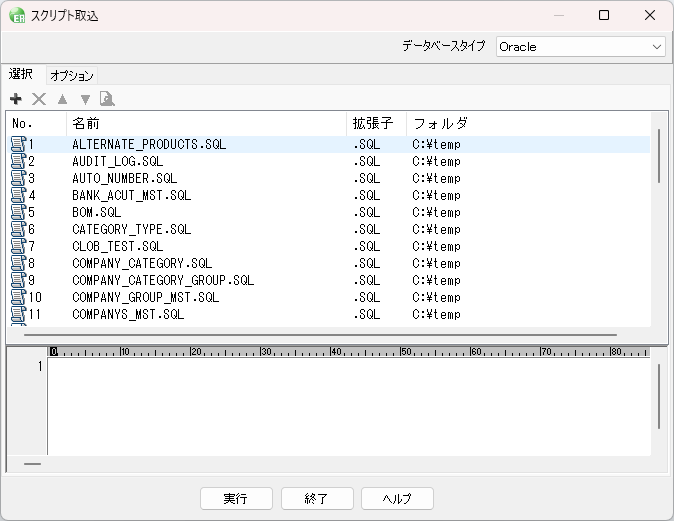Image resolution: width=674 pixels, height=521 pixels.
Task: Select script icon of row 6
Action: [18, 229]
